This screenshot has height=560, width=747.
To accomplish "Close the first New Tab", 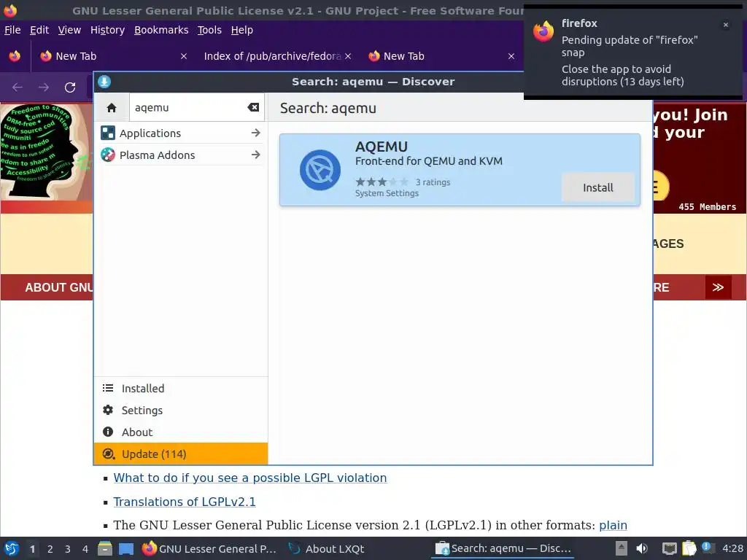I will (x=184, y=56).
